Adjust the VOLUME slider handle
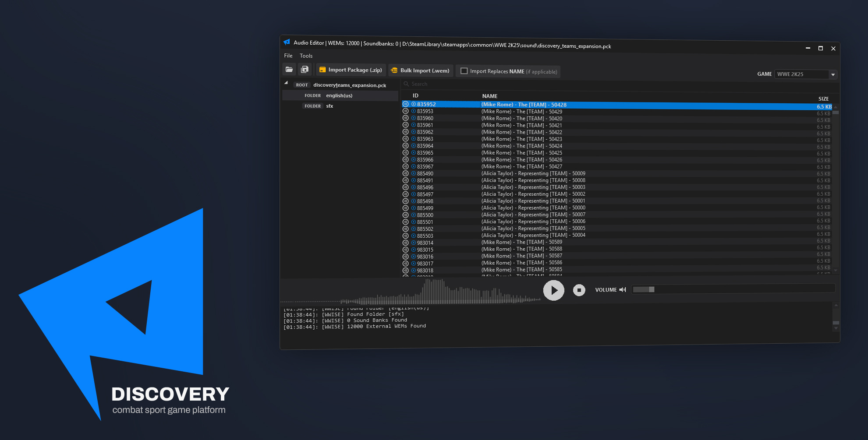Image resolution: width=868 pixels, height=440 pixels. [652, 289]
